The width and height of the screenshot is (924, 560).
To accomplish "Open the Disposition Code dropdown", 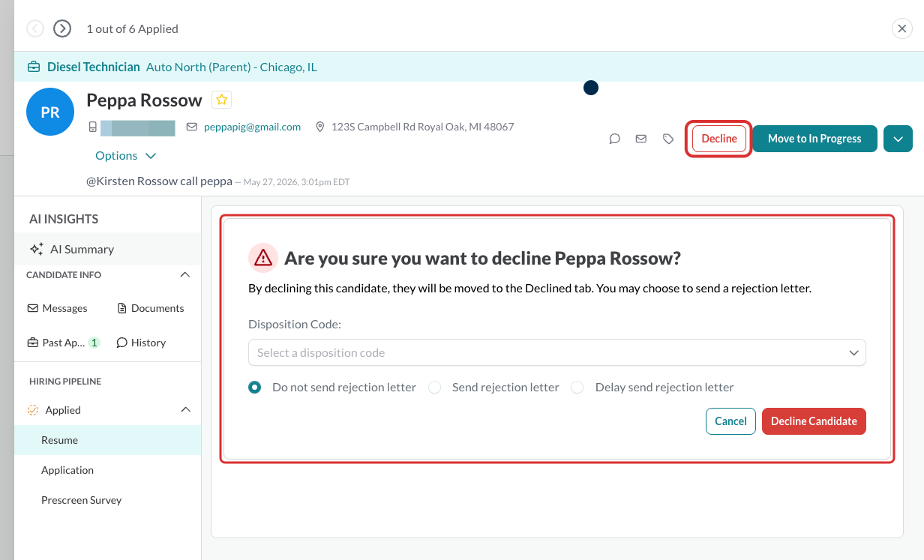I will (x=557, y=352).
